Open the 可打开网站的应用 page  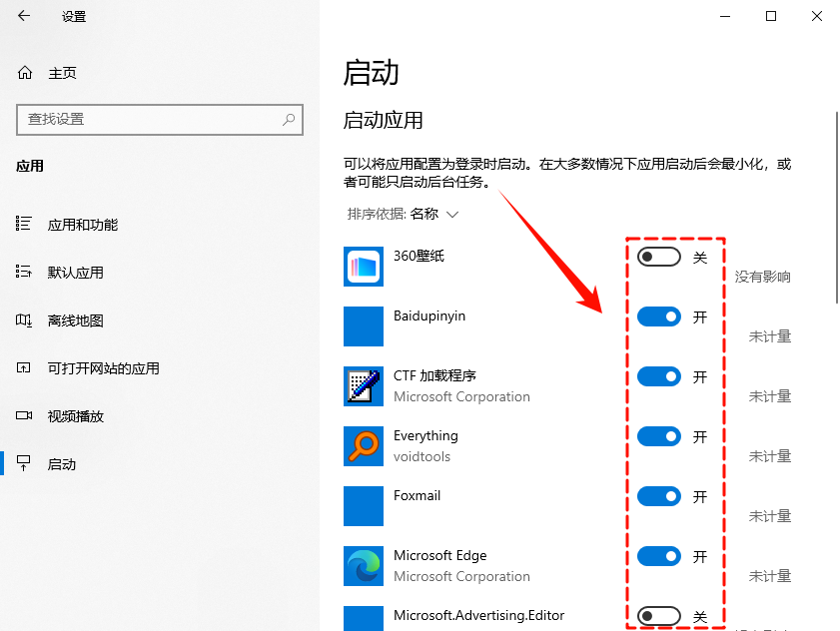pyautogui.click(x=104, y=368)
